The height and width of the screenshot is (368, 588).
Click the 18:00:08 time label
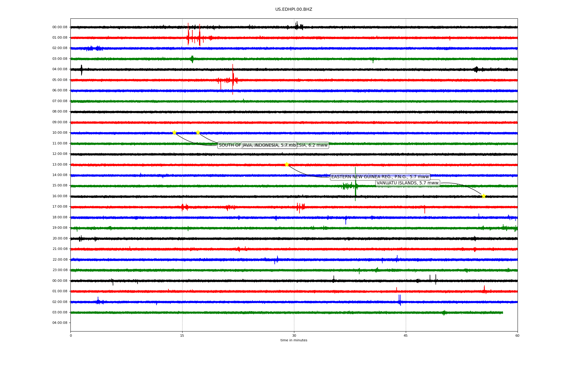pos(60,217)
